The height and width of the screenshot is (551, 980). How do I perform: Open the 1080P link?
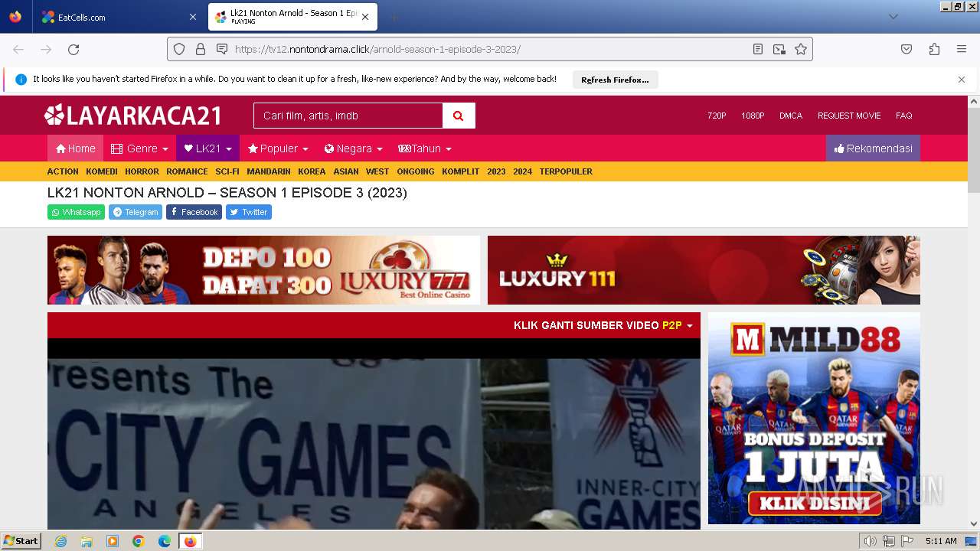pyautogui.click(x=753, y=116)
